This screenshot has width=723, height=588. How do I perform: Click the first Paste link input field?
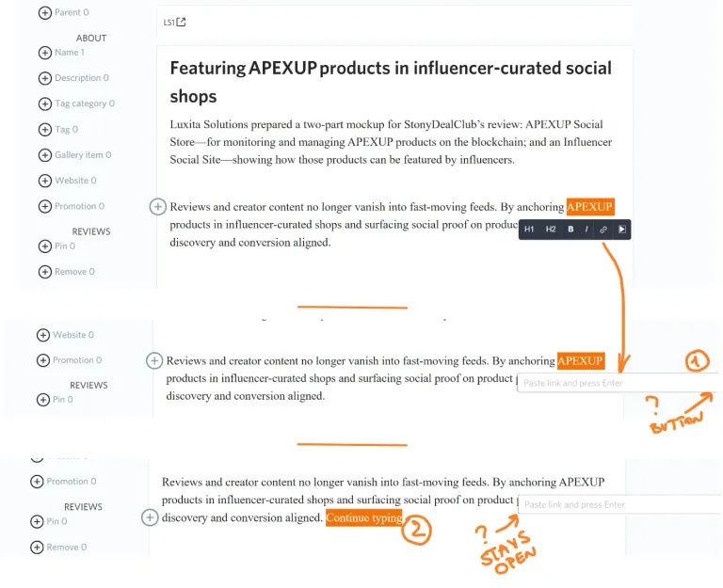[618, 383]
